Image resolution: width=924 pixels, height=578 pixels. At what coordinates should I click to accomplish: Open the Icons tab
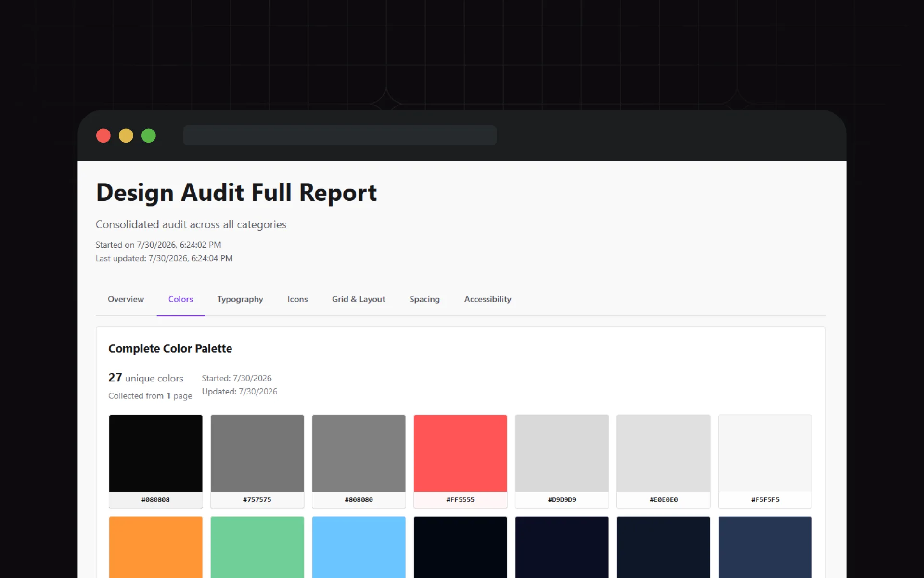297,299
